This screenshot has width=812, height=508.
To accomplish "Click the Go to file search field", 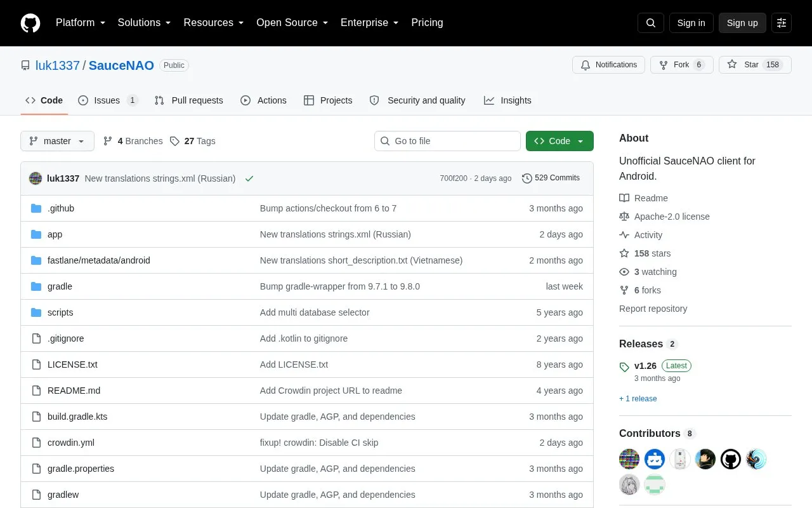I will (447, 141).
